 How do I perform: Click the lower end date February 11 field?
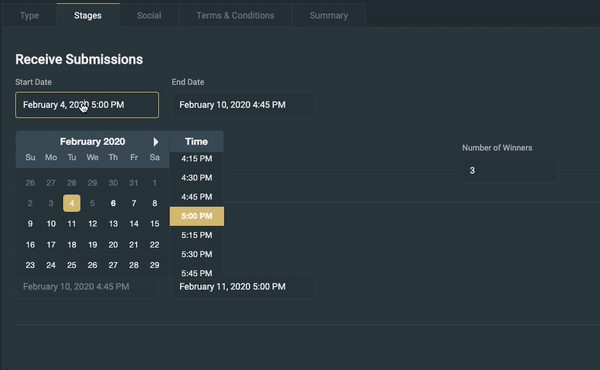pos(243,287)
